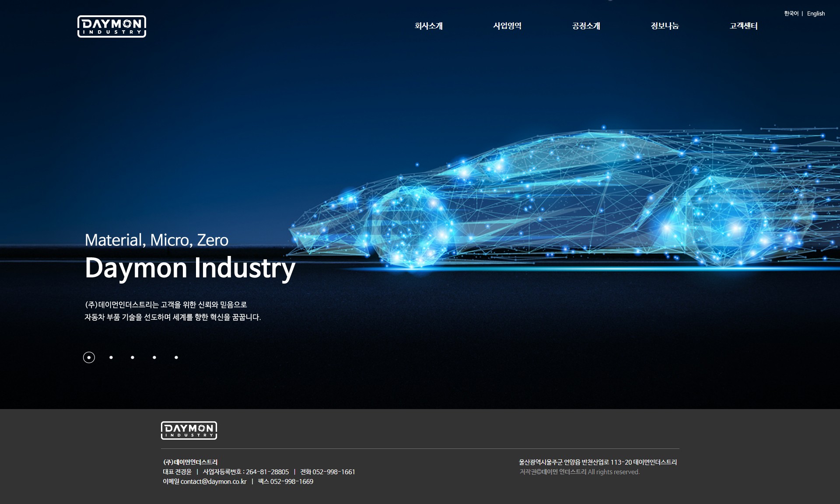Switch language to 한국어

[x=791, y=14]
